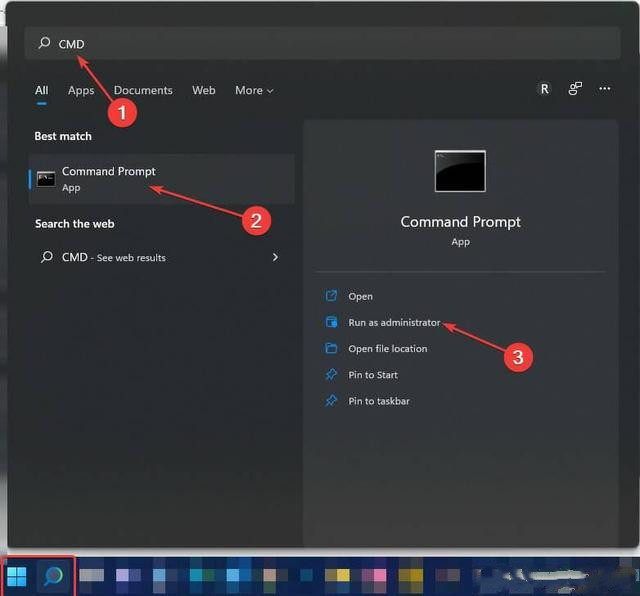
Task: Click the feedback/share people icon
Action: click(575, 89)
